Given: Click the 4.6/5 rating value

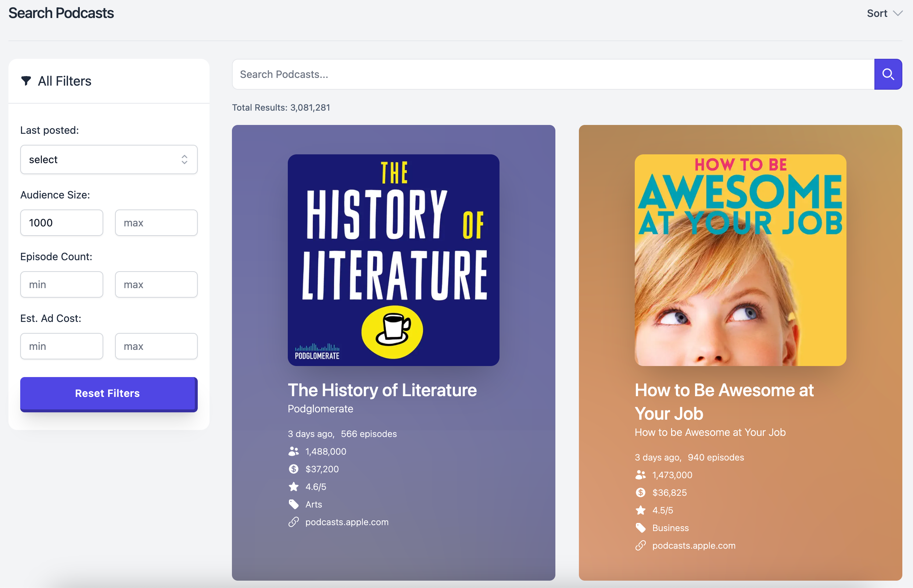Looking at the screenshot, I should (316, 487).
